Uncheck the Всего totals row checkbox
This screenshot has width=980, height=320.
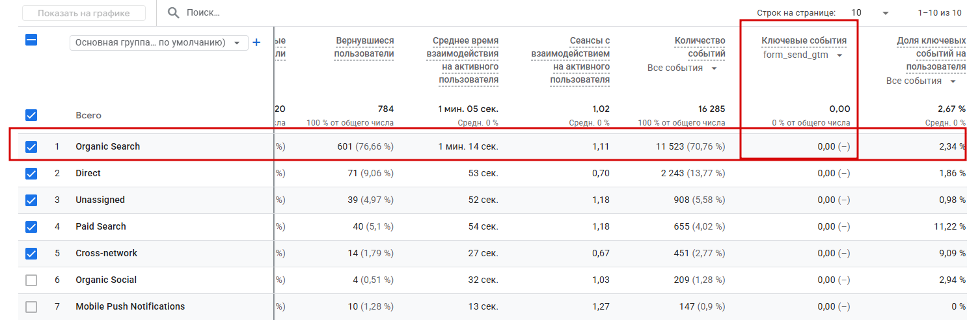pos(31,115)
